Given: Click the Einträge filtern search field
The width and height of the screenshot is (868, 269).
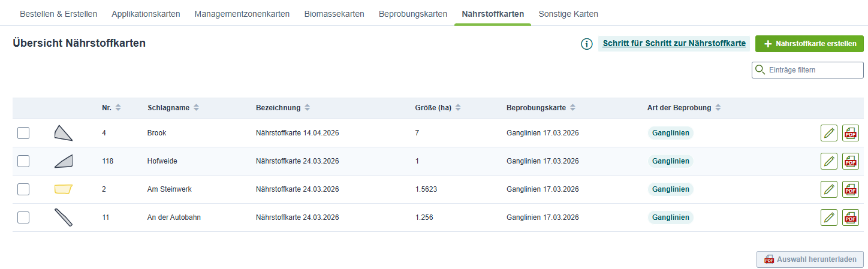Looking at the screenshot, I should [807, 70].
